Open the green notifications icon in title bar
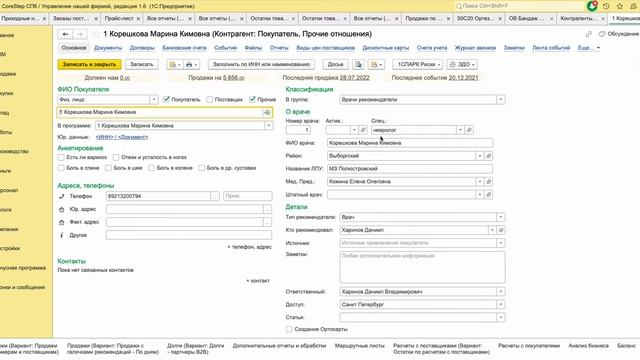This screenshot has width=640, height=360. [592, 6]
